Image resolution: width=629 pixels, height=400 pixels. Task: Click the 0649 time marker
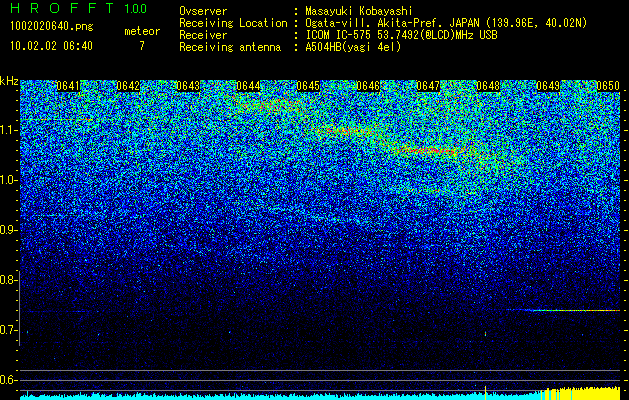(548, 86)
